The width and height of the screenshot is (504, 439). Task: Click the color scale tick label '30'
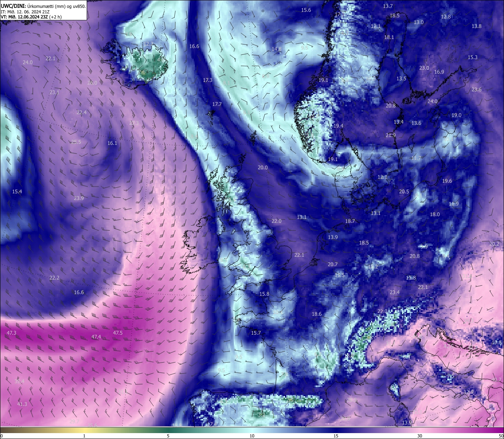(420, 436)
